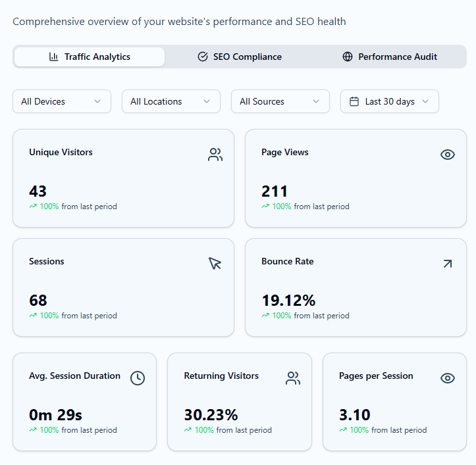This screenshot has height=465, width=476.
Task: Click the users icon in Unique Visitors card
Action: point(215,155)
